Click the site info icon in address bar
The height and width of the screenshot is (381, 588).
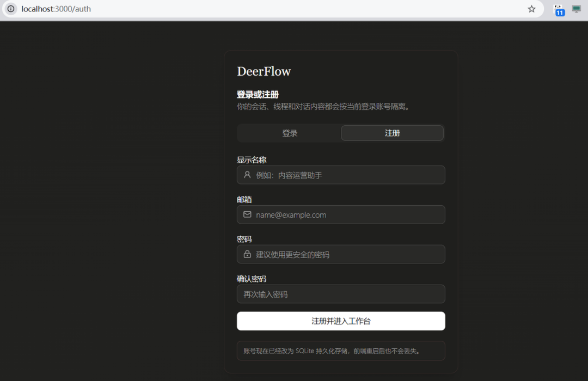coord(11,9)
